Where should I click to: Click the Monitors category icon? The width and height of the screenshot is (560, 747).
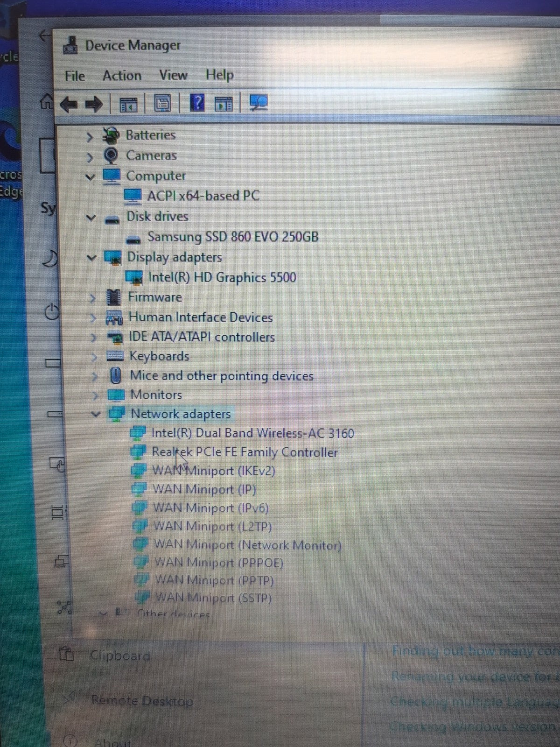coord(116,395)
